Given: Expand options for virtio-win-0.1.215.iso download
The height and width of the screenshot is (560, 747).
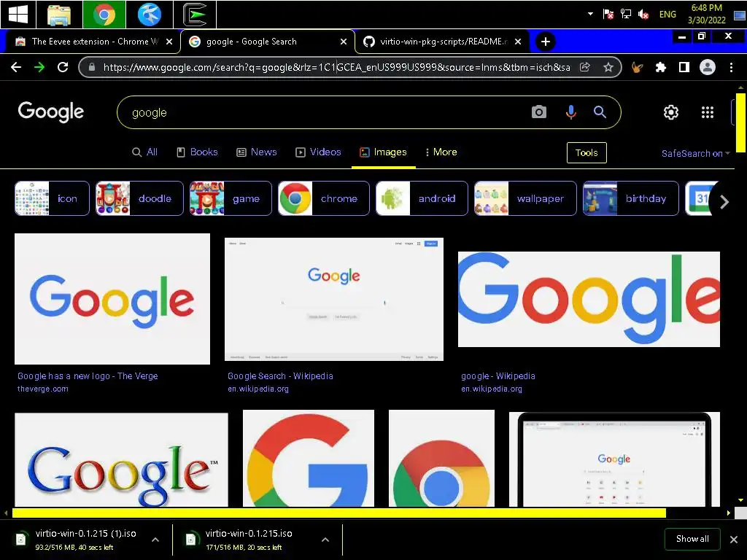Looking at the screenshot, I should pos(325,540).
